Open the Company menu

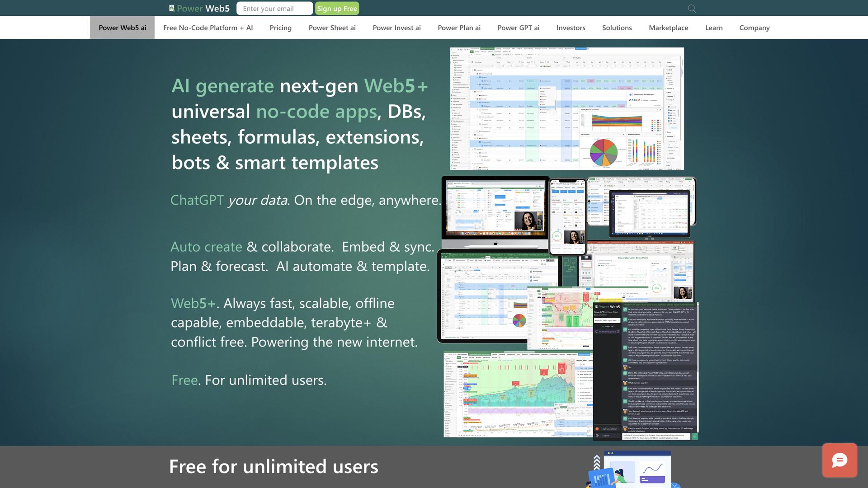754,28
